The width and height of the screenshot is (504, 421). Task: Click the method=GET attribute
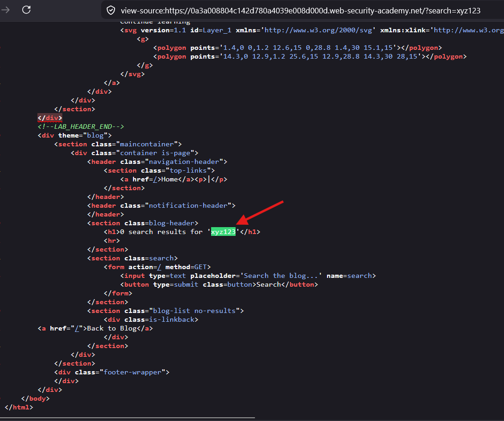click(x=186, y=267)
